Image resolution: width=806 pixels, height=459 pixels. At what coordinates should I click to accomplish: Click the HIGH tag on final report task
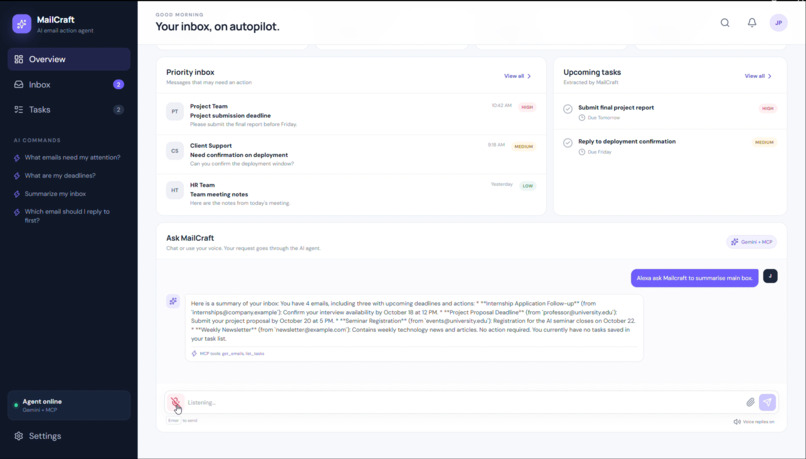[x=767, y=108]
